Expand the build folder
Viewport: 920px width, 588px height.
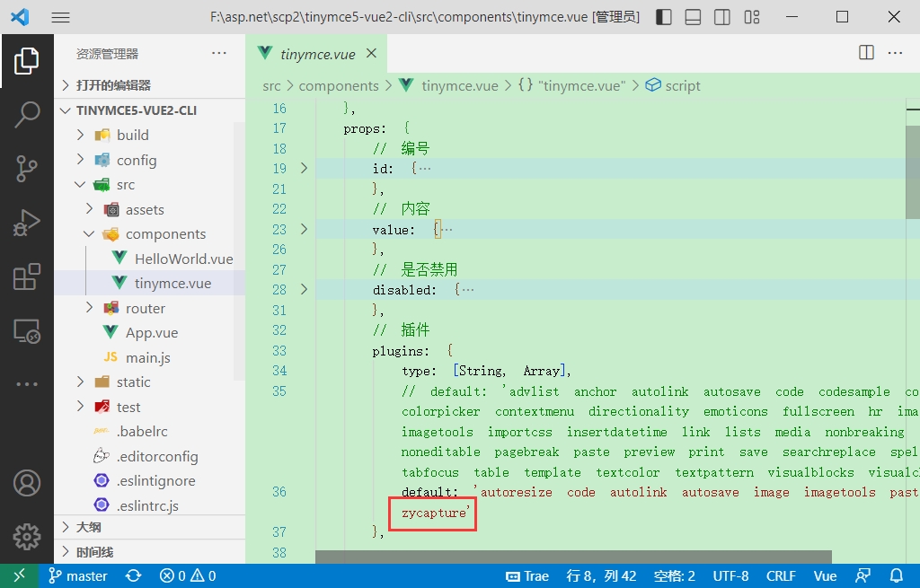pos(133,135)
